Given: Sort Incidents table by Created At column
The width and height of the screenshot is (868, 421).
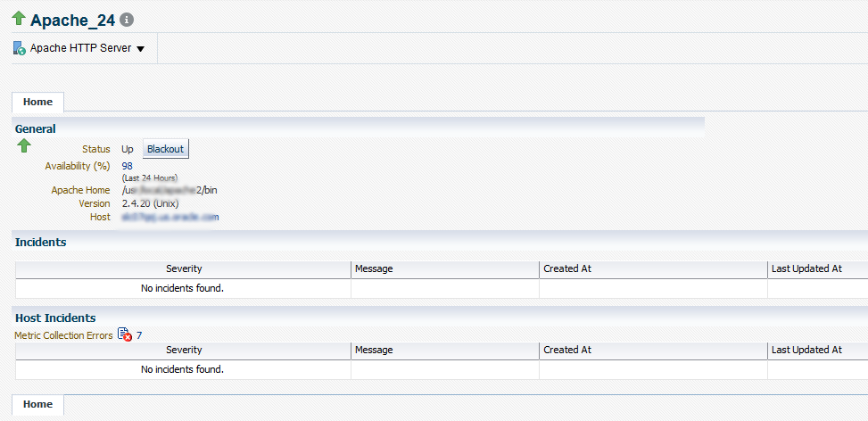Looking at the screenshot, I should tap(653, 268).
